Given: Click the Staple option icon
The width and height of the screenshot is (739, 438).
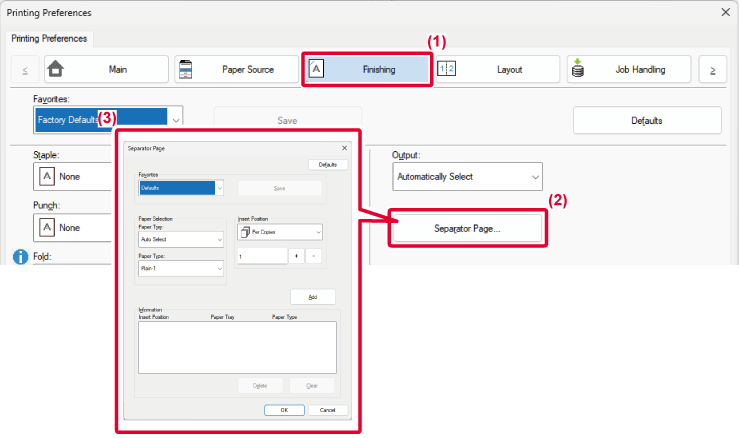Looking at the screenshot, I should coord(47,177).
